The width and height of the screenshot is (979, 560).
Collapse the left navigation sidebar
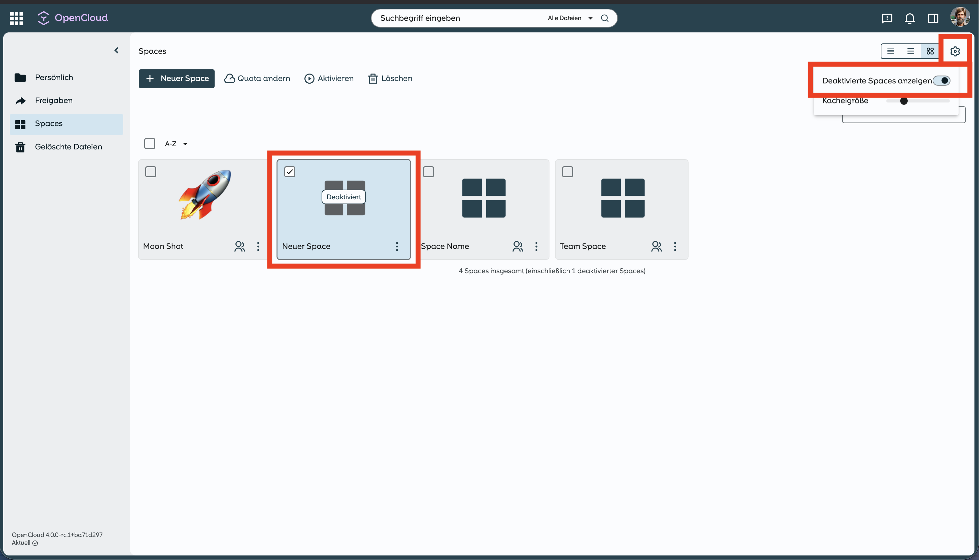pos(116,50)
